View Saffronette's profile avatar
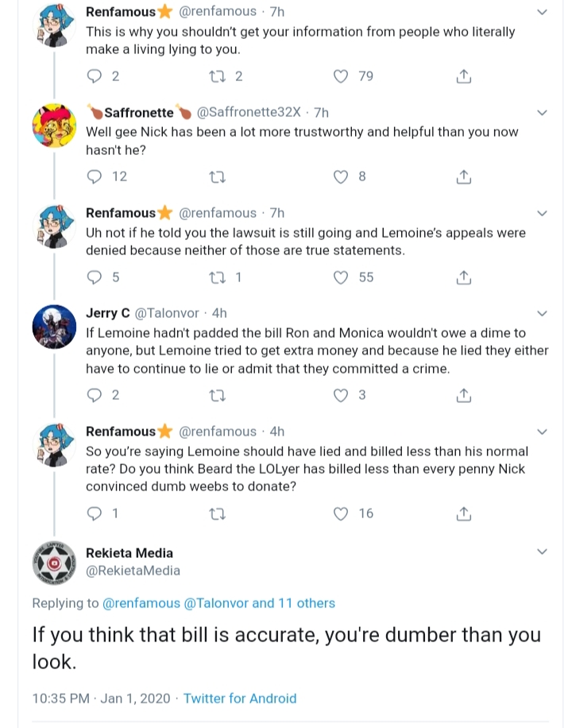The width and height of the screenshot is (572, 728). [x=54, y=126]
